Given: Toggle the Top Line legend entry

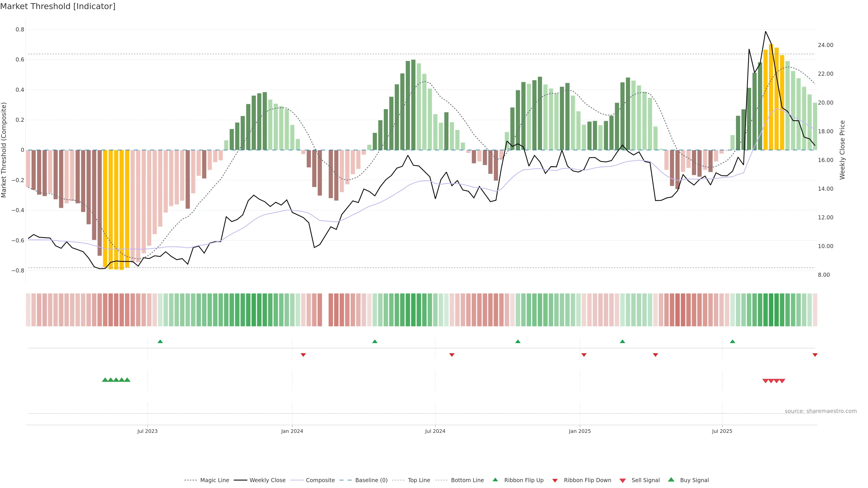Looking at the screenshot, I should (x=419, y=480).
